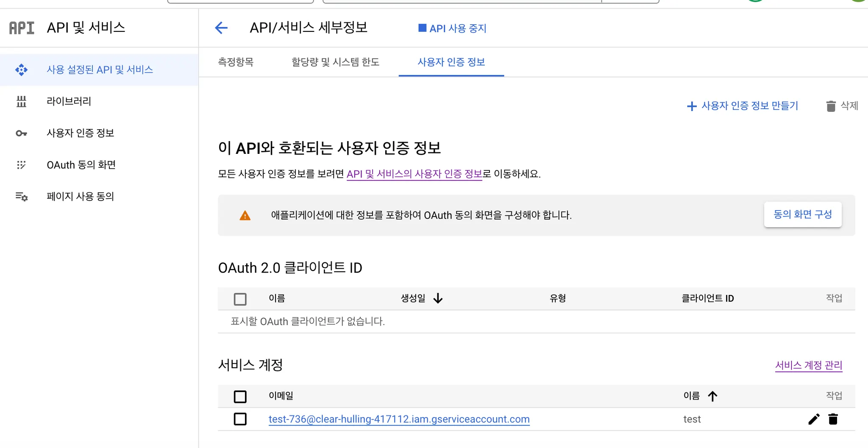Viewport: 868px width, 448px height.
Task: Select all service accounts header checkbox
Action: point(240,396)
